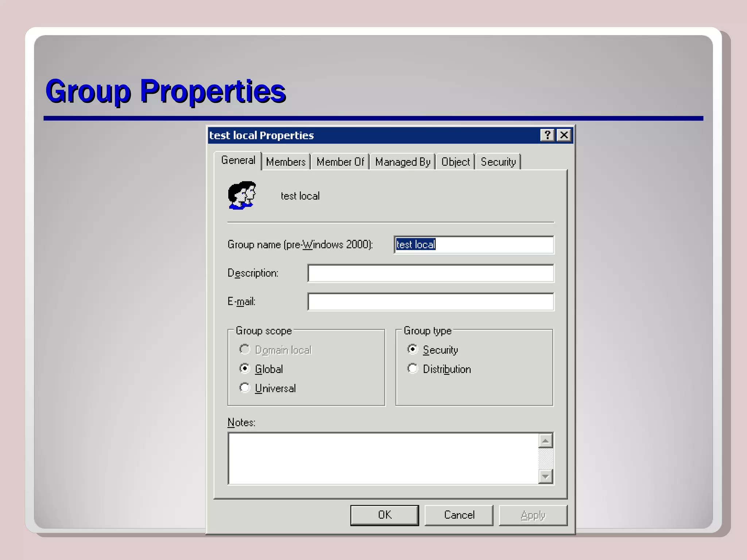Open the Members tab
Screen dimensions: 747x560
286,162
